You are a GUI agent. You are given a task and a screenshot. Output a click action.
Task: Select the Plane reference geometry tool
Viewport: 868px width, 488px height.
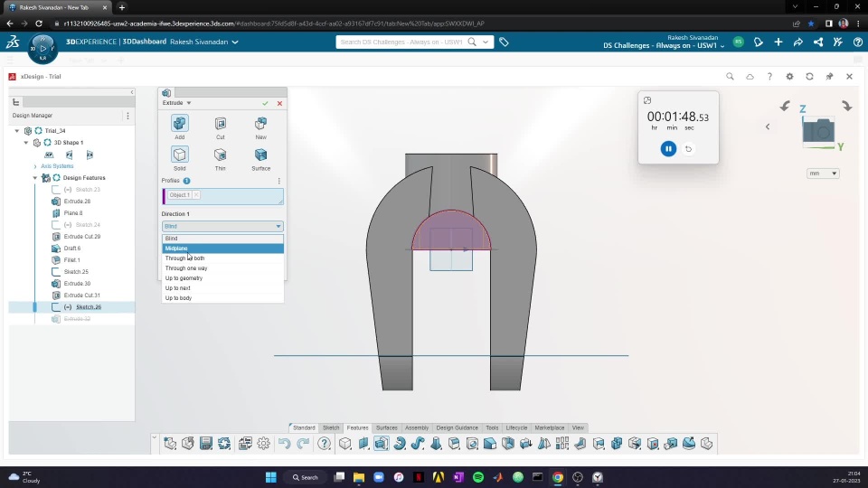[x=363, y=443]
